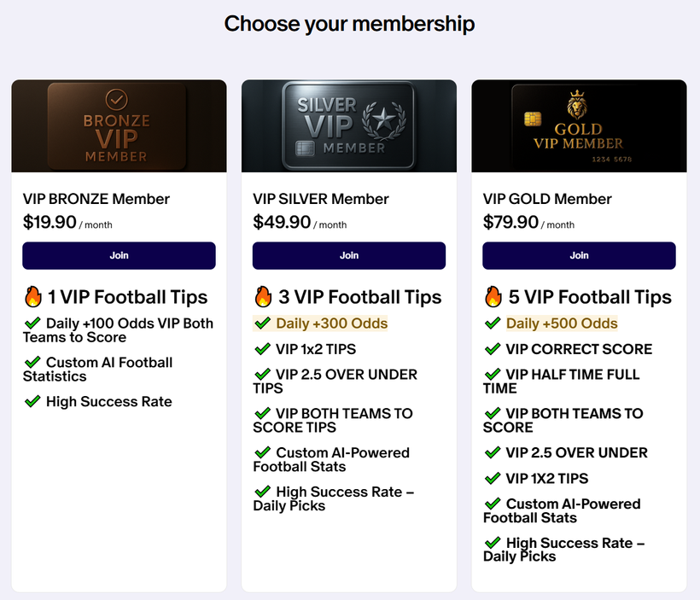
Task: Click the flame icon beside 1 VIP Football Tips
Action: pyautogui.click(x=32, y=297)
